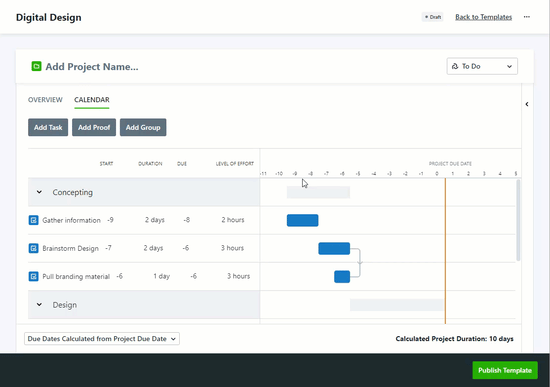Click Gather information due value -8
The image size is (550, 387).
pos(187,220)
